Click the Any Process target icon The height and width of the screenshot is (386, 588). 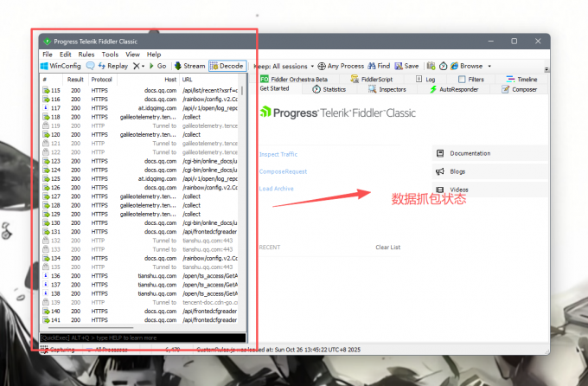[x=340, y=66]
